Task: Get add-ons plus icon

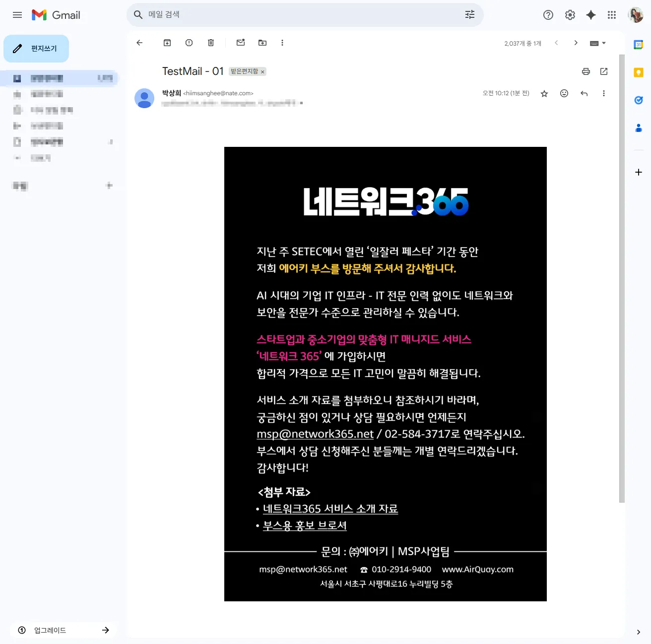Action: pos(639,172)
